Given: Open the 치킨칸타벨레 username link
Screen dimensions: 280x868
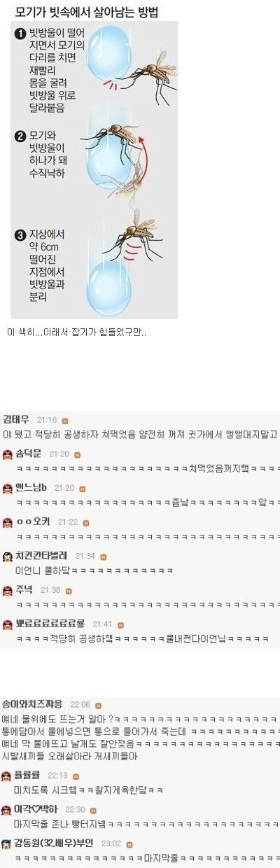Looking at the screenshot, I should 41,555.
